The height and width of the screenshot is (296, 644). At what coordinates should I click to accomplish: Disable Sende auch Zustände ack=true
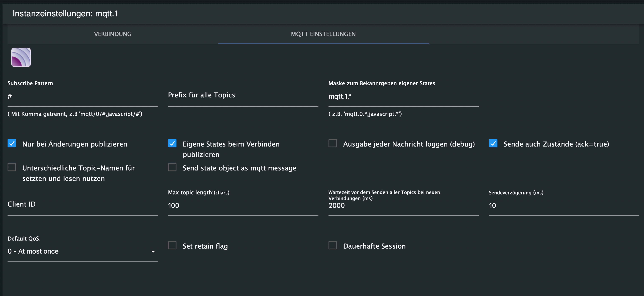pos(493,143)
